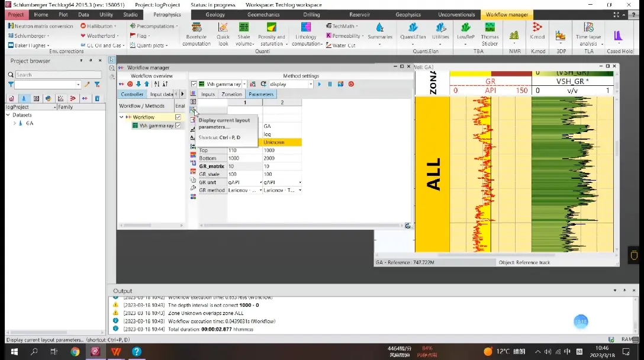Toggle the Workflow enable checkbox

pos(178,117)
